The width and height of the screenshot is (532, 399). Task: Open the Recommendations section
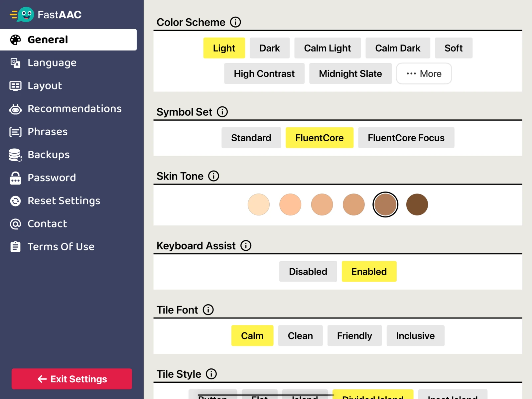(x=68, y=109)
